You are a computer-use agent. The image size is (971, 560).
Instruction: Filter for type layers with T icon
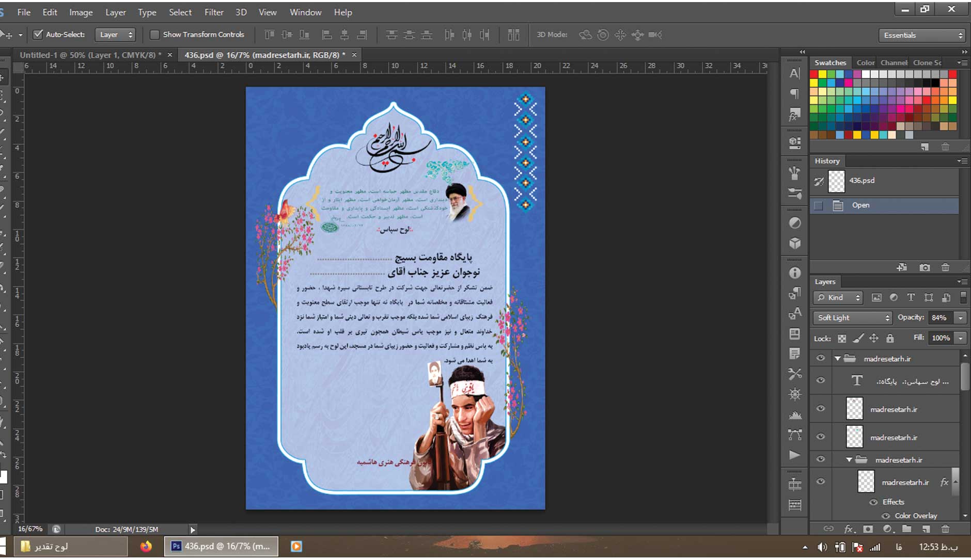(911, 297)
